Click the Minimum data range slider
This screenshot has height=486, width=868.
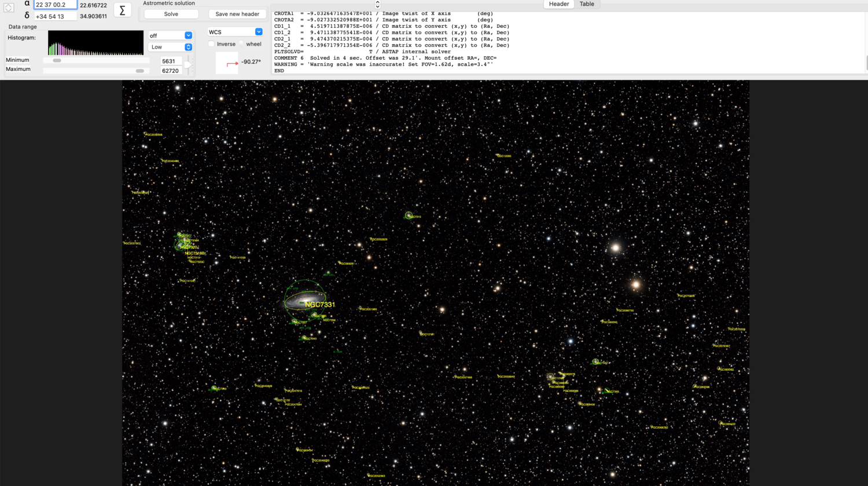tap(95, 60)
